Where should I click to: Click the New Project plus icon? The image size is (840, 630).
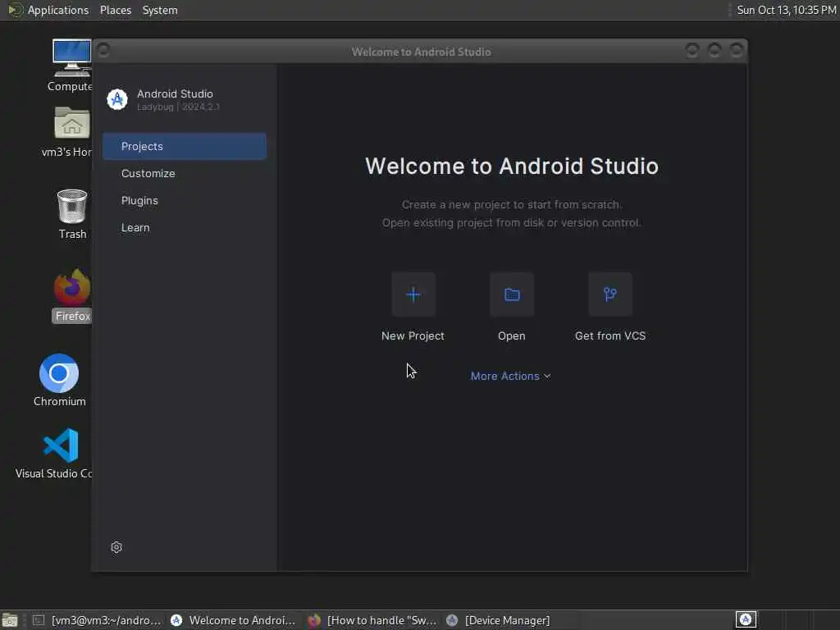[x=413, y=294]
